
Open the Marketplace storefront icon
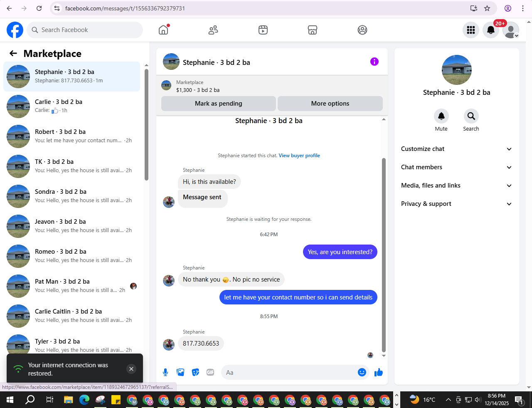[313, 30]
